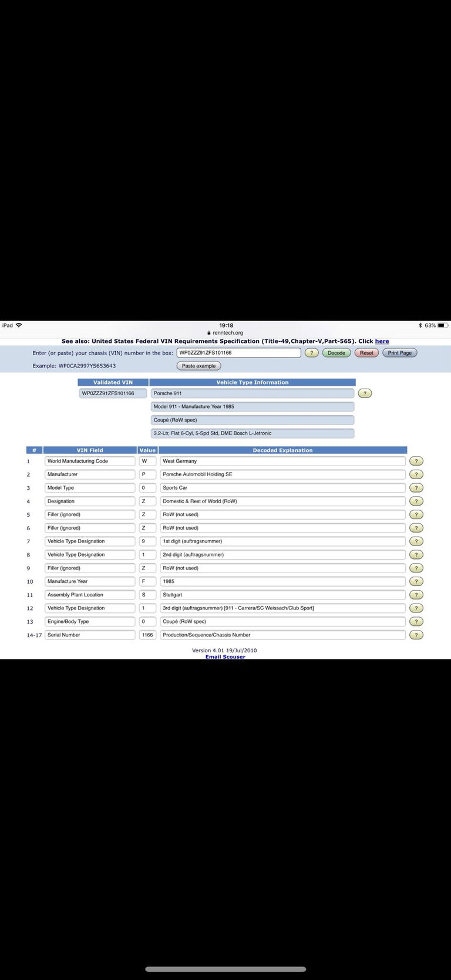The width and height of the screenshot is (451, 980).
Task: Click help icon for Serial Number row
Action: click(x=416, y=635)
